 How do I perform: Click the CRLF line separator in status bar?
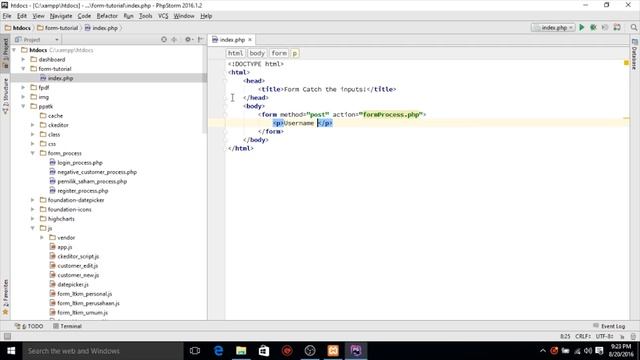(583, 336)
